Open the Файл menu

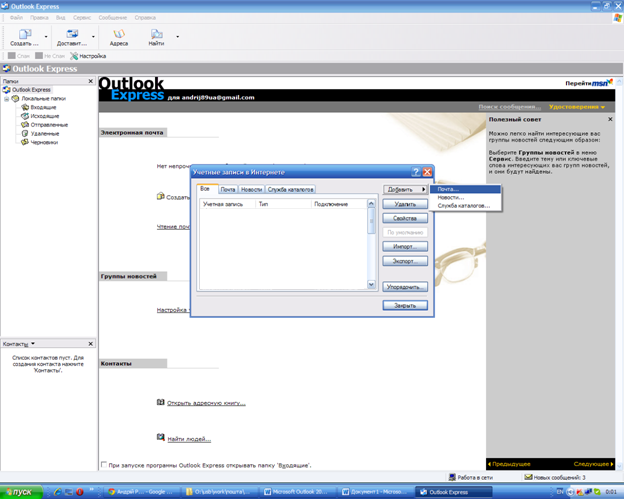16,18
